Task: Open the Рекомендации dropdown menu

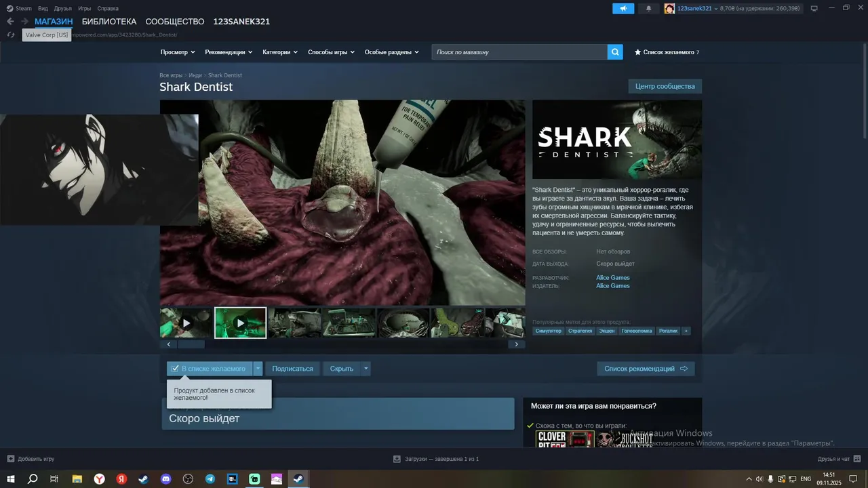Action: click(229, 52)
